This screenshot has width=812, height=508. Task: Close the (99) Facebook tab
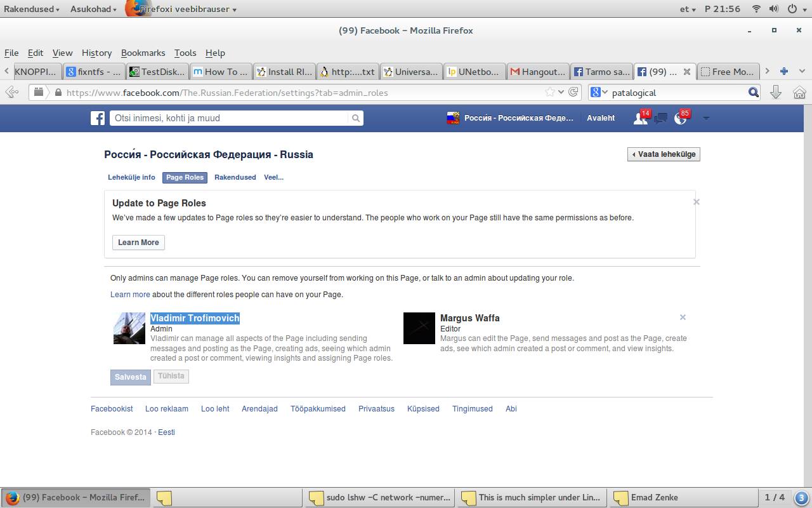click(686, 72)
